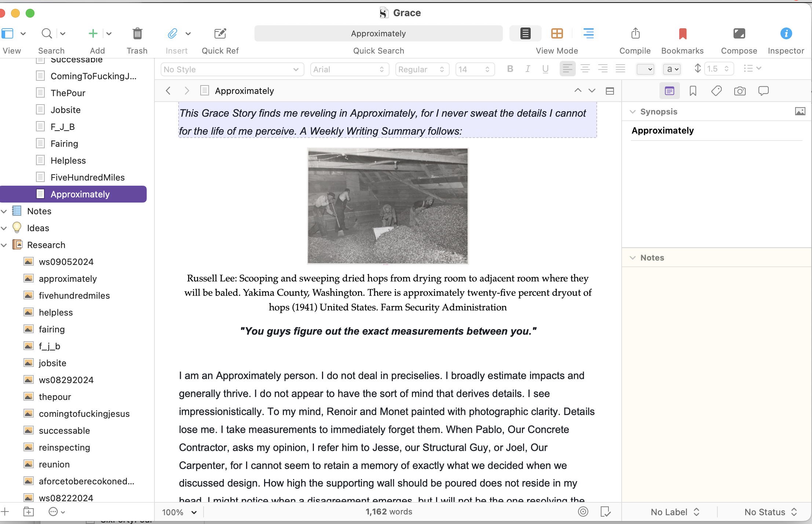
Task: Click the footer document checkmark icon
Action: (605, 512)
